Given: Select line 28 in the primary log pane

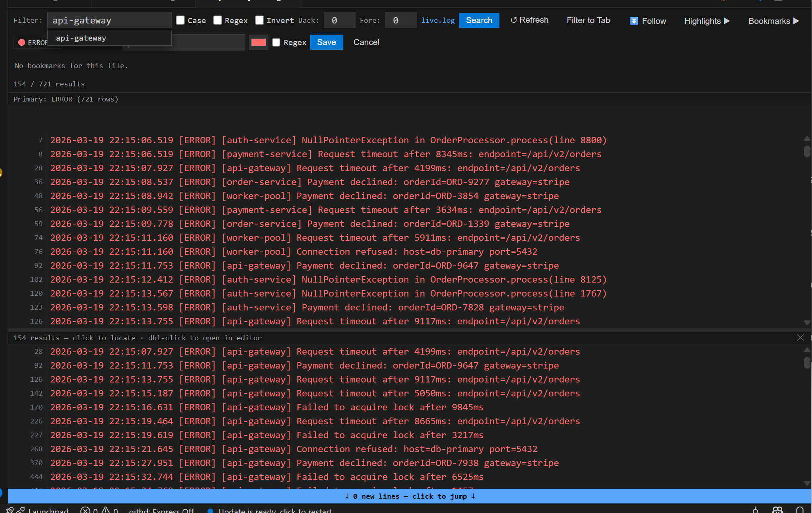Looking at the screenshot, I should click(x=406, y=168).
